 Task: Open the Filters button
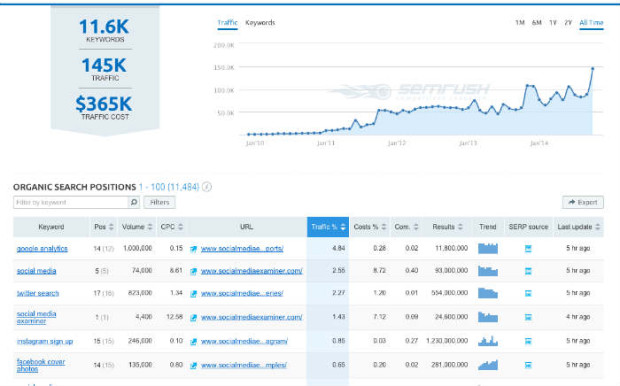[x=159, y=202]
